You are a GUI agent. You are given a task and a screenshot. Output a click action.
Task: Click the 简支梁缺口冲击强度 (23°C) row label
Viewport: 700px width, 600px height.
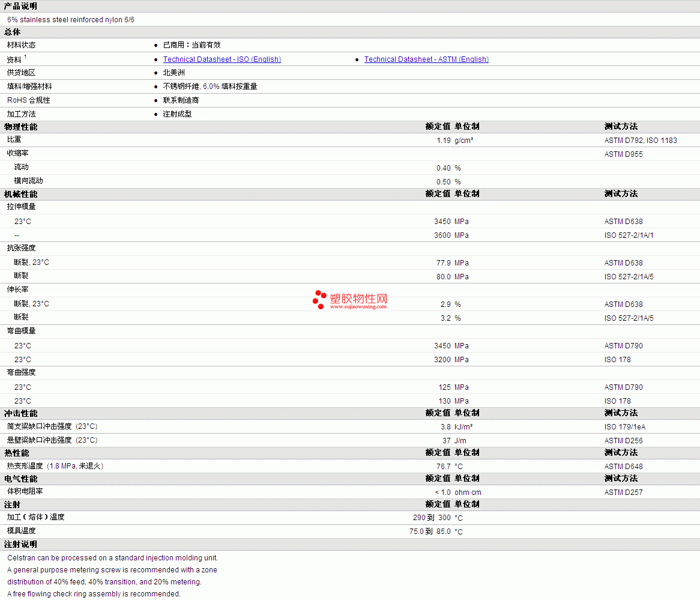click(x=52, y=426)
